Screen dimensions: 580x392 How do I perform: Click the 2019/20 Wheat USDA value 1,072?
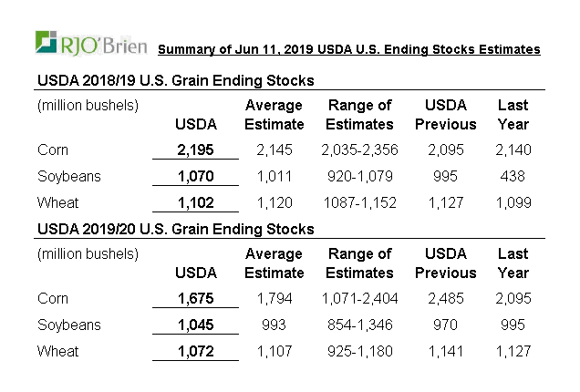point(195,351)
